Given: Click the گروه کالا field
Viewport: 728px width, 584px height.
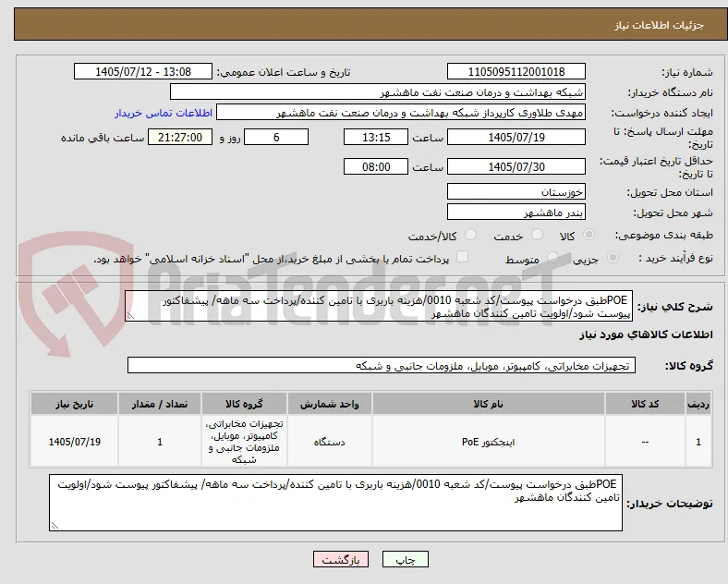Looking at the screenshot, I should (x=382, y=365).
